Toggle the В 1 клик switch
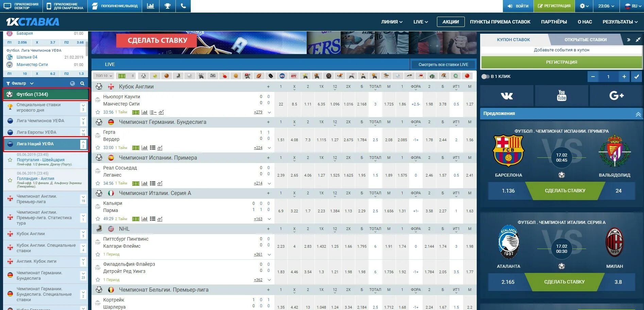This screenshot has width=644, height=310. tap(485, 77)
